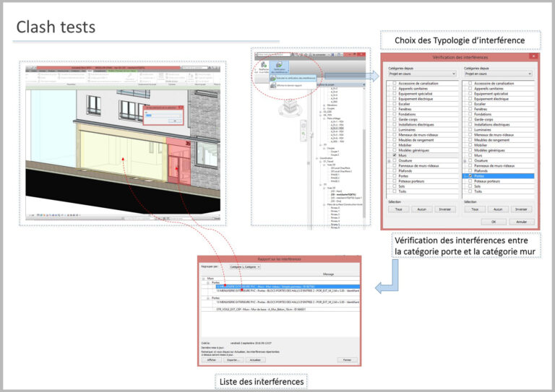Click the left Inverser selection button

point(444,209)
